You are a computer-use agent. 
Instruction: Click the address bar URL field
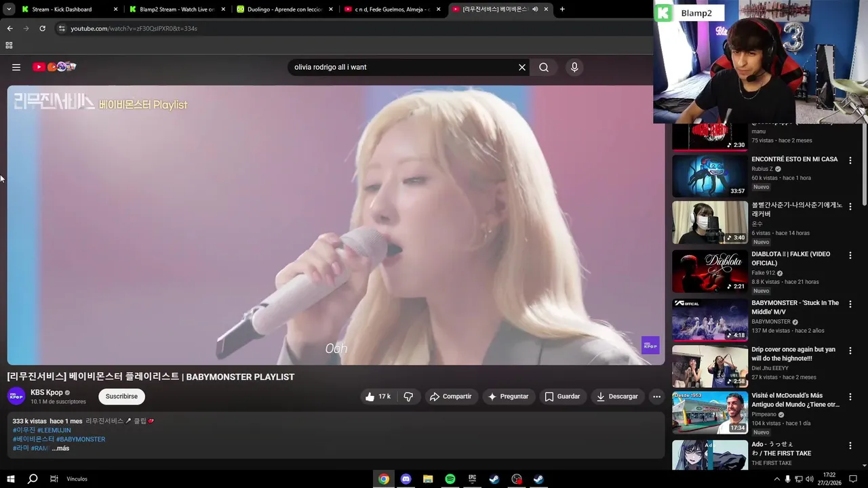tap(353, 28)
